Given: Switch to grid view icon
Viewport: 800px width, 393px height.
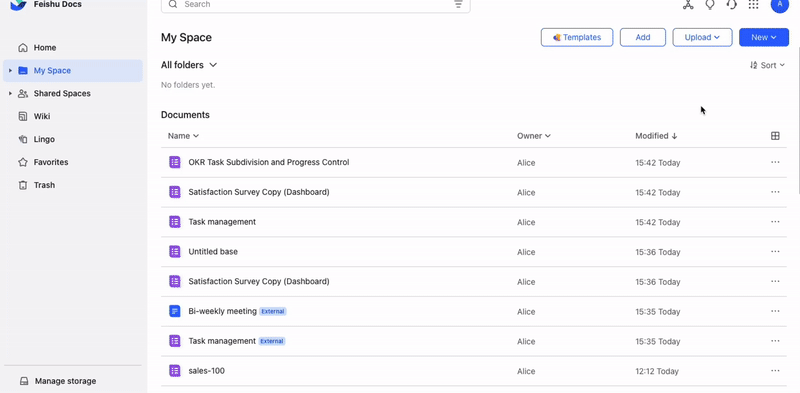Looking at the screenshot, I should click(x=775, y=136).
